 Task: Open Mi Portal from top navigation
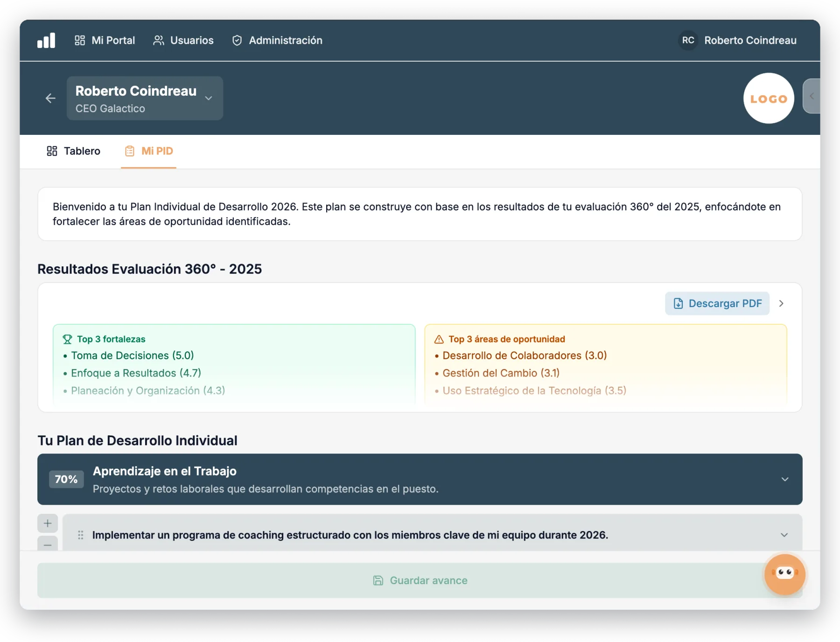[x=105, y=41]
